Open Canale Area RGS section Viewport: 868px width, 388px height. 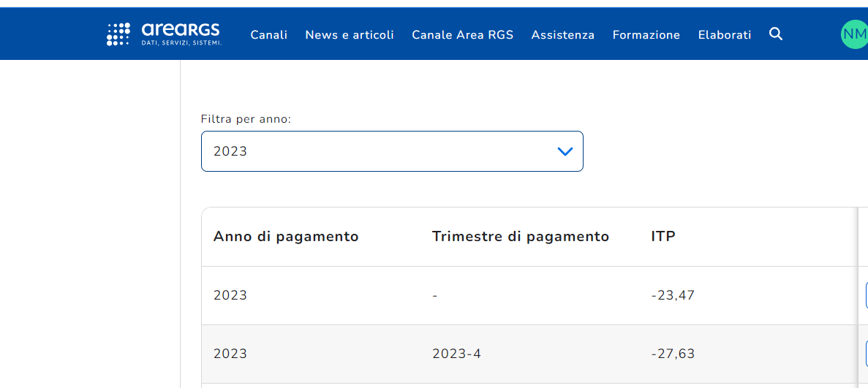pyautogui.click(x=462, y=35)
